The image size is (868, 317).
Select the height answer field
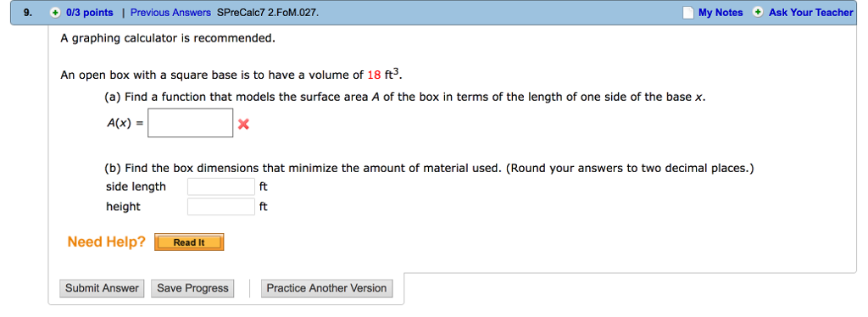221,207
